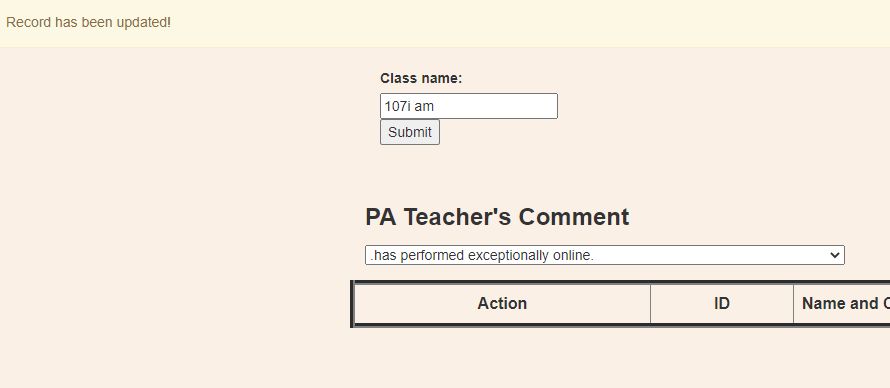Image resolution: width=890 pixels, height=388 pixels.
Task: Click the Submit button under Class name
Action: [x=410, y=132]
